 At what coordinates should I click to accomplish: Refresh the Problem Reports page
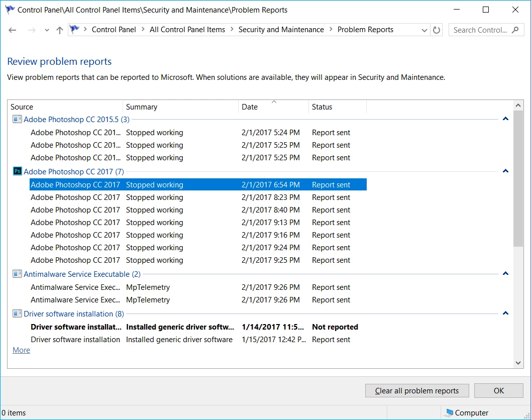(437, 30)
